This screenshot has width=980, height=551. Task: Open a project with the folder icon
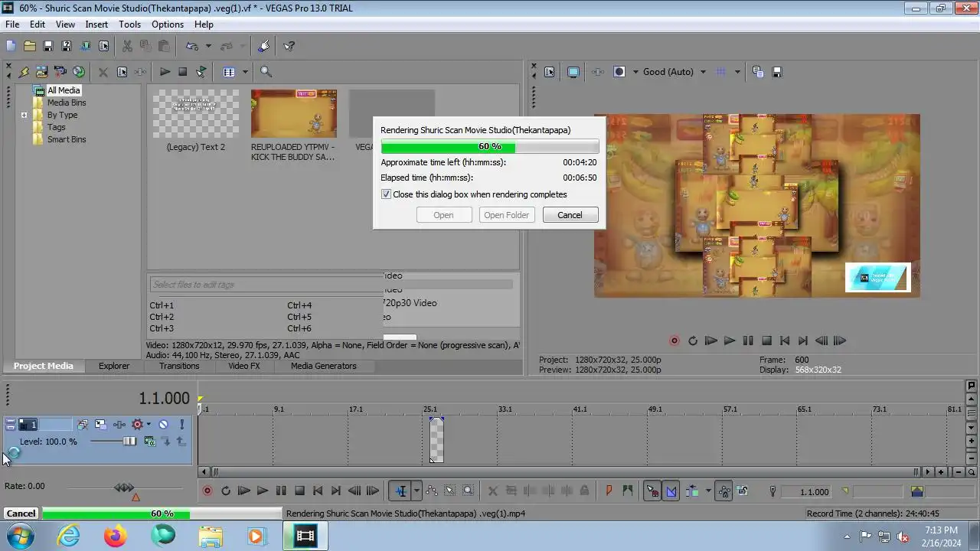click(x=29, y=46)
